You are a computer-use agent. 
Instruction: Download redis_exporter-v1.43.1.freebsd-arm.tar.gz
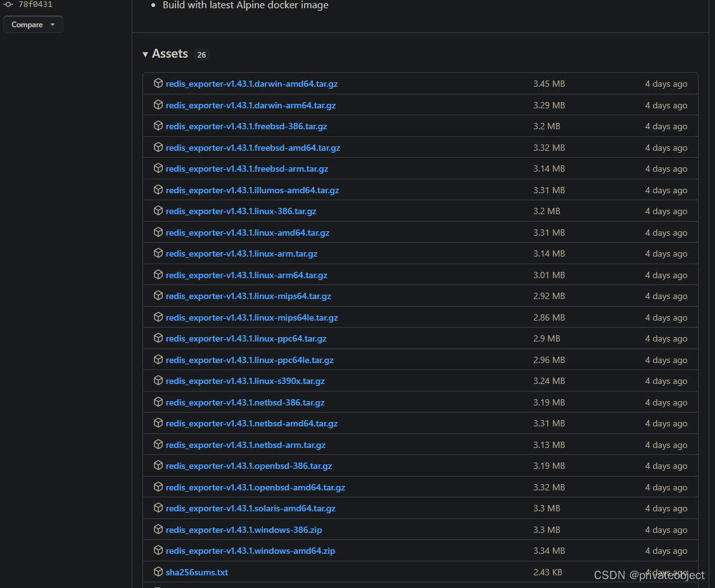coord(247,169)
